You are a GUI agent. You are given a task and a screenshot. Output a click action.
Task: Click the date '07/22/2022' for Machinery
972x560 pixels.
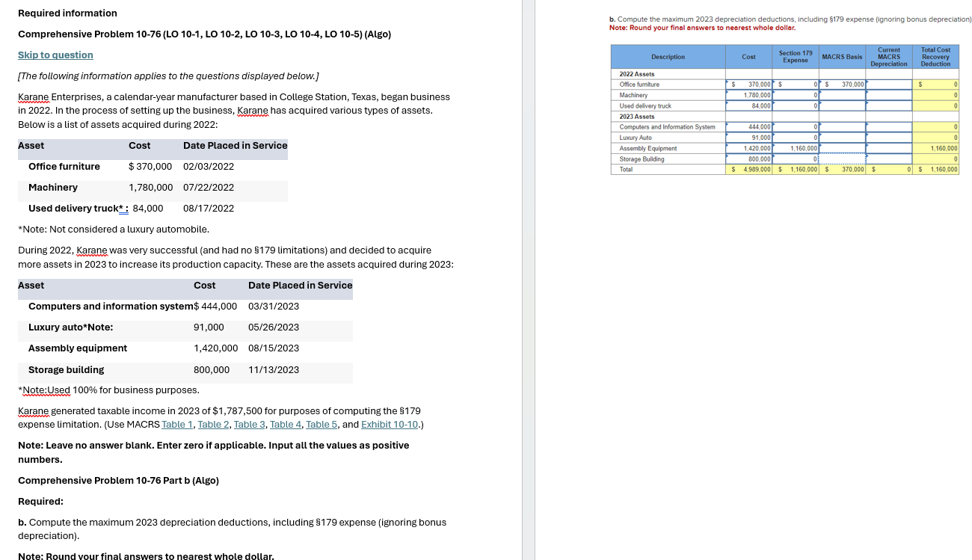(209, 188)
